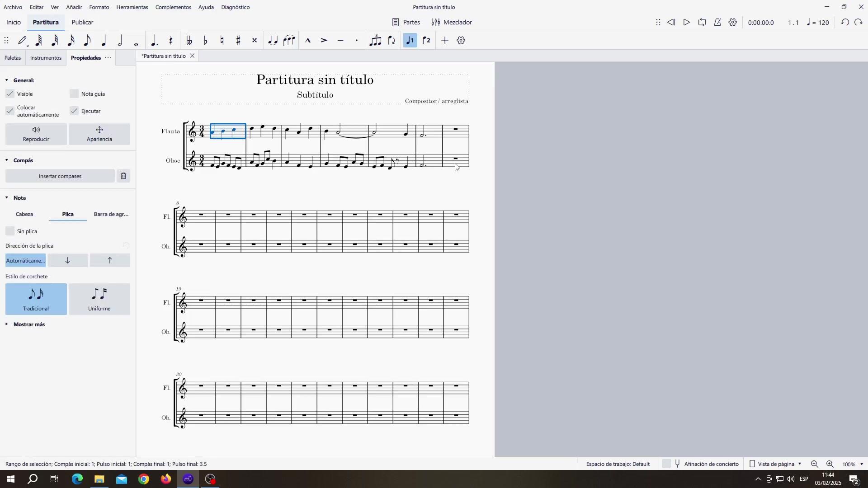Add a tuplet using the triplet icon
This screenshot has width=868, height=488.
375,41
